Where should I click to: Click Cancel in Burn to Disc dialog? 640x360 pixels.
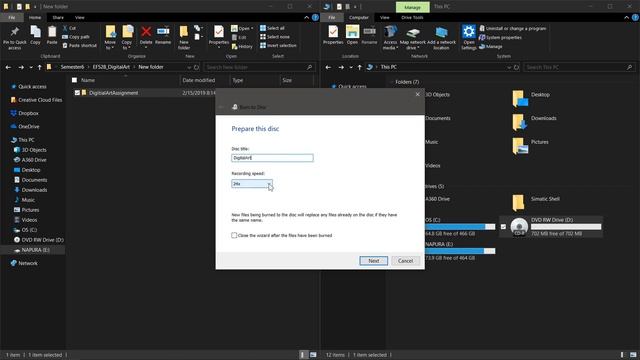[x=405, y=261]
